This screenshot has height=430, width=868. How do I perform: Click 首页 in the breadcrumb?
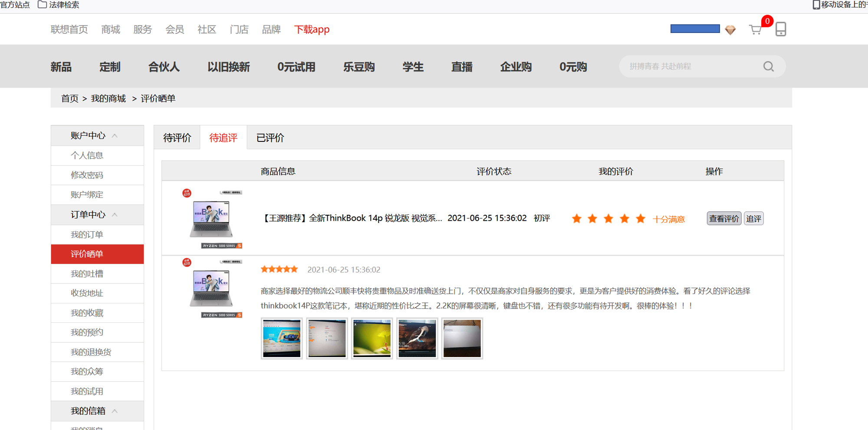(70, 98)
